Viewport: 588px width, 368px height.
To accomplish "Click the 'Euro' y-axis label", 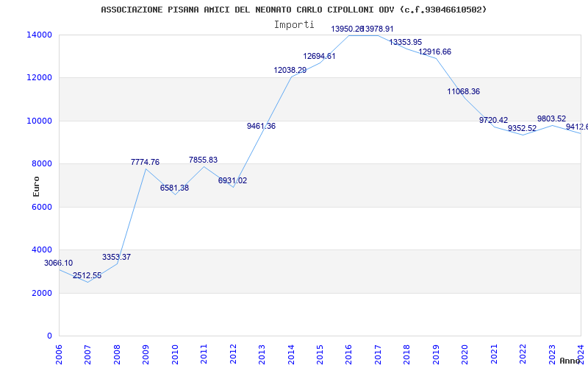I will (36, 187).
